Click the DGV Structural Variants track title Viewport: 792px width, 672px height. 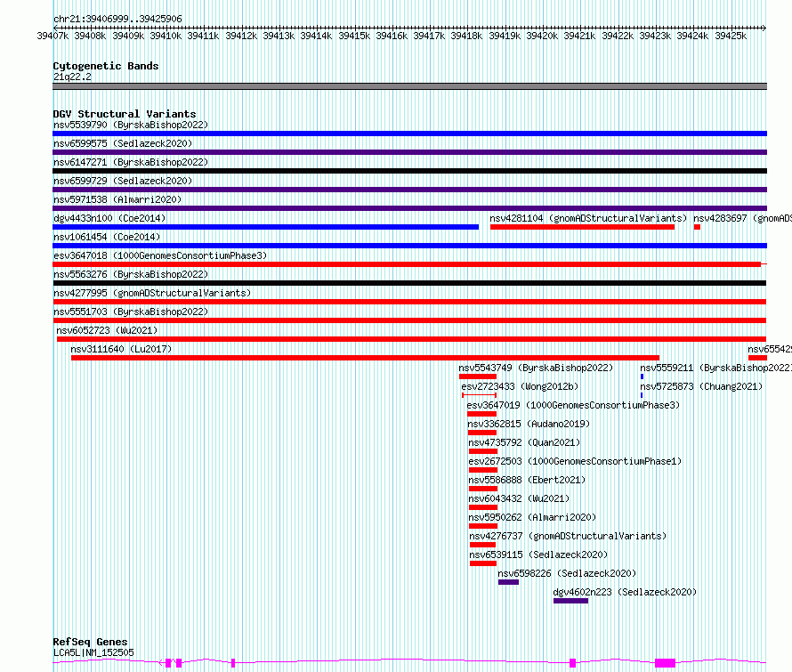125,114
